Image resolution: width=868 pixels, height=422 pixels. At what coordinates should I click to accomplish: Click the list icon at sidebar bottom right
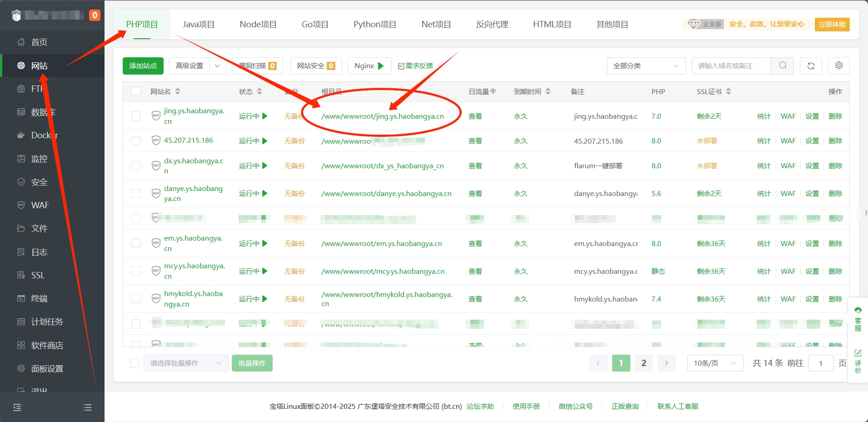tap(88, 407)
